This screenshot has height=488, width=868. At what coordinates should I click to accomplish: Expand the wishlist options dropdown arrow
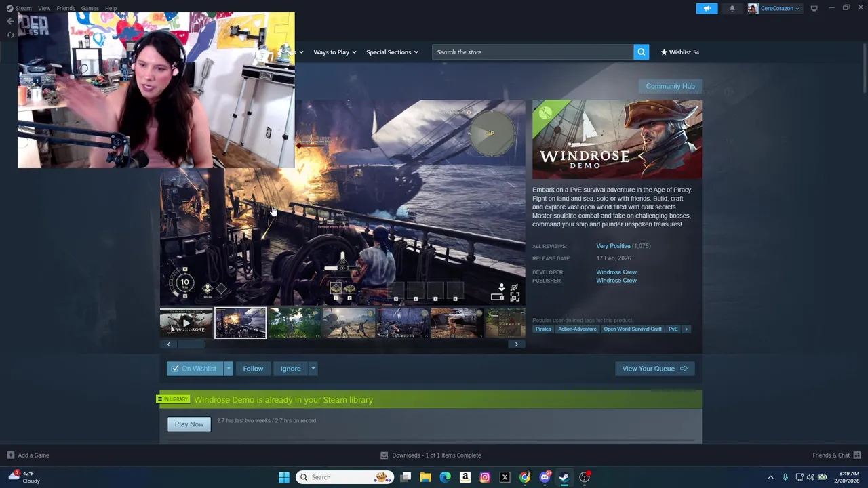coord(229,369)
